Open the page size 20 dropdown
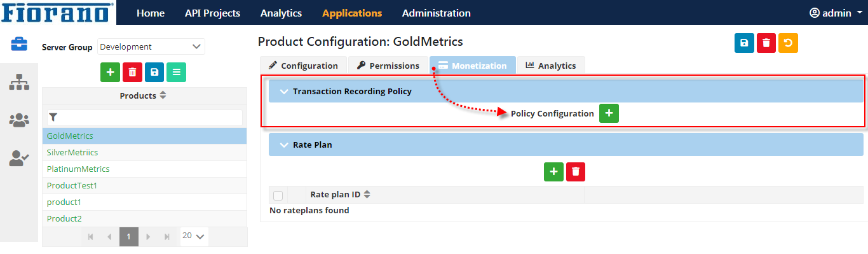 (x=194, y=236)
